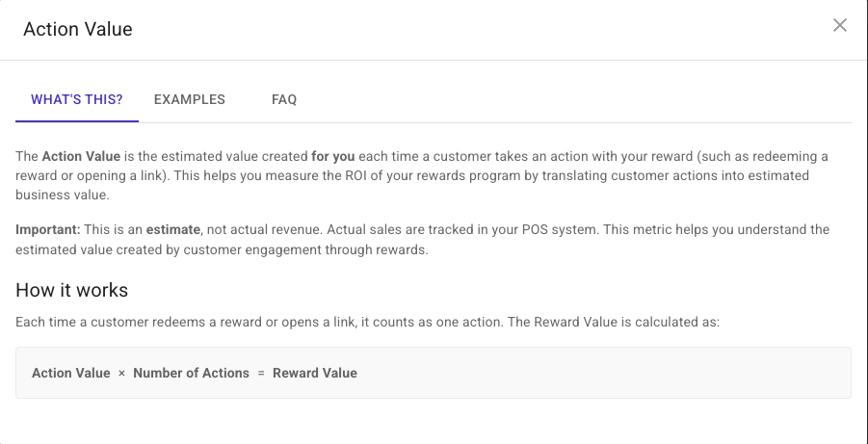
Task: Click the multiplication sign in the formula
Action: tap(121, 373)
